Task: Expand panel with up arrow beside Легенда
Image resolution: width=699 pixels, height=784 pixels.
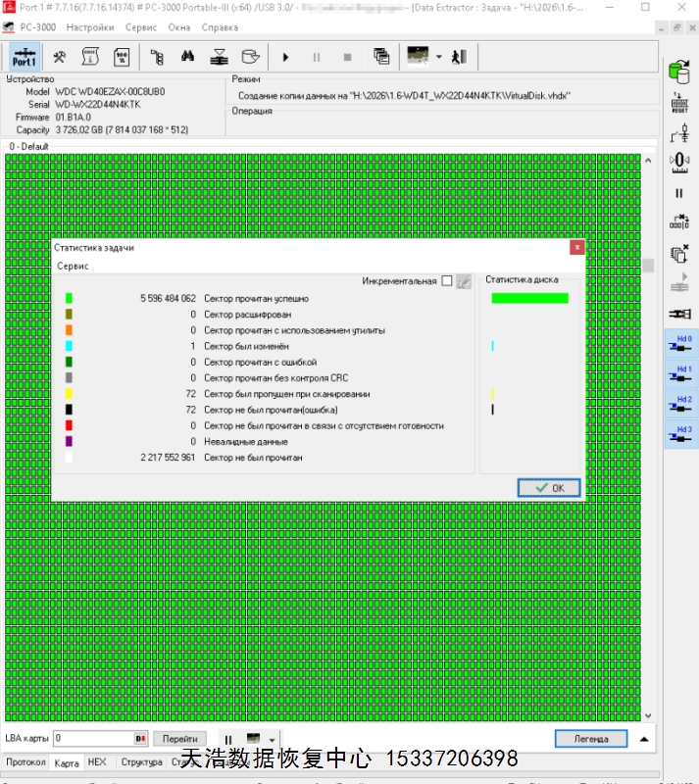Action: (644, 739)
